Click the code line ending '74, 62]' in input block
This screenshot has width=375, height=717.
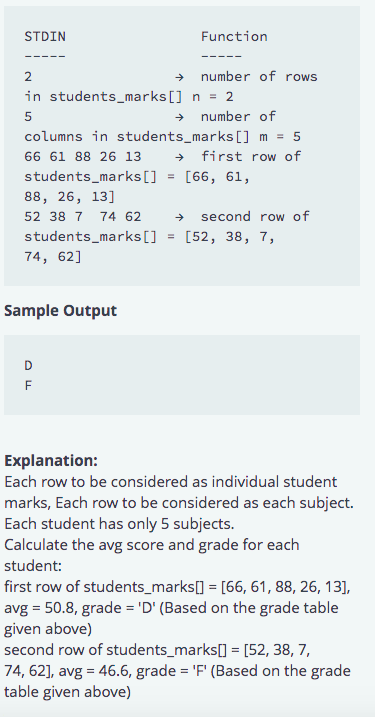click(x=53, y=257)
